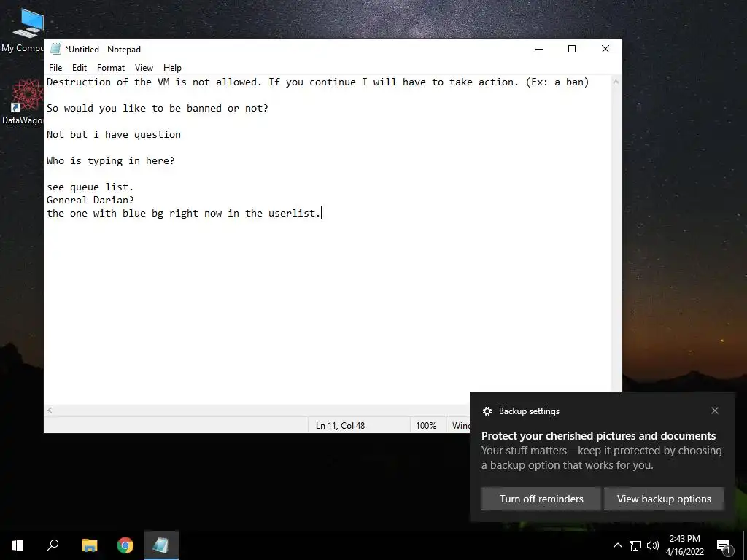This screenshot has width=747, height=560.
Task: Click the text 'General Darian?'
Action: [90, 200]
